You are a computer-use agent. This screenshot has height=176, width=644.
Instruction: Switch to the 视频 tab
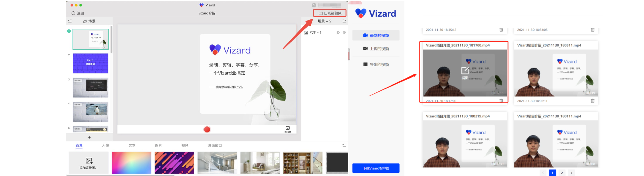pyautogui.click(x=185, y=146)
